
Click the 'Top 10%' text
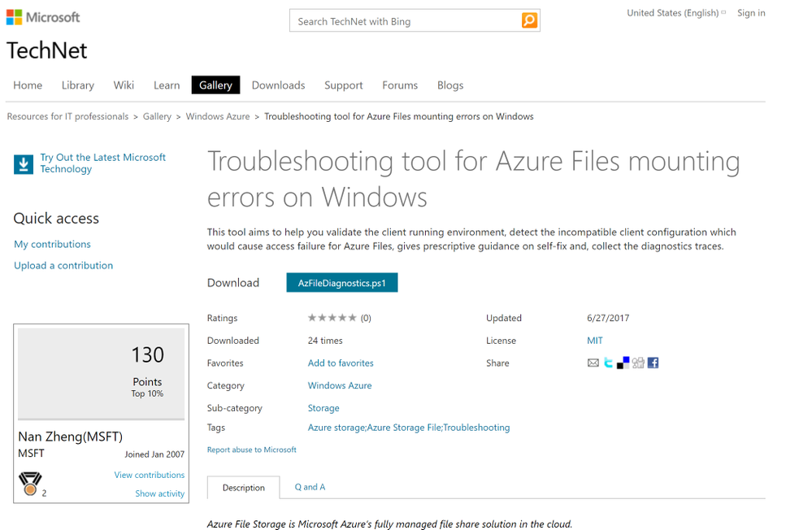click(147, 393)
